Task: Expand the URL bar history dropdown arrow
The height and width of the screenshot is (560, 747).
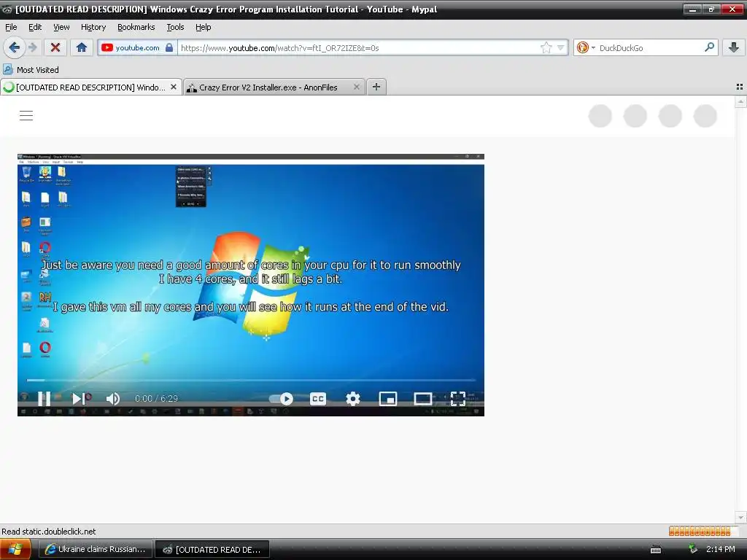Action: click(x=561, y=47)
